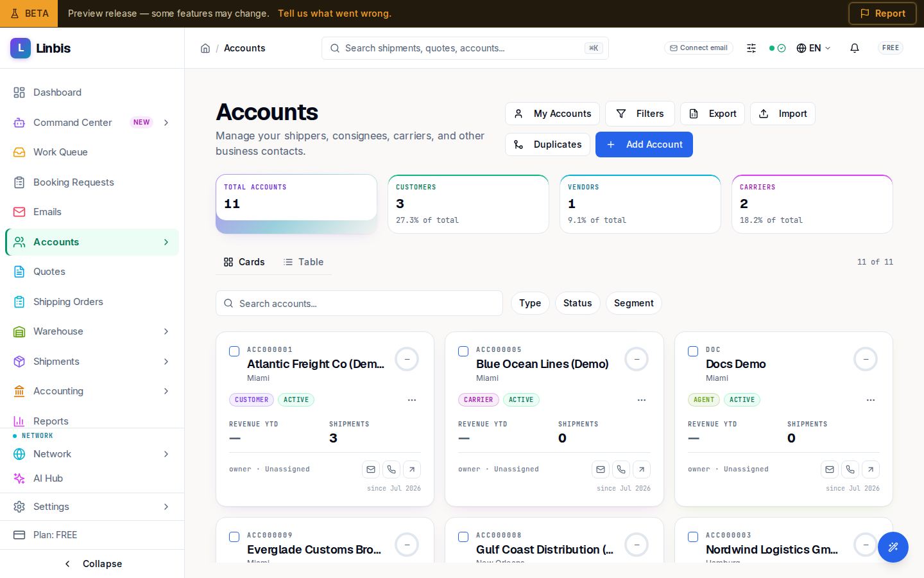Focus the Search accounts field
The width and height of the screenshot is (924, 578).
point(359,303)
